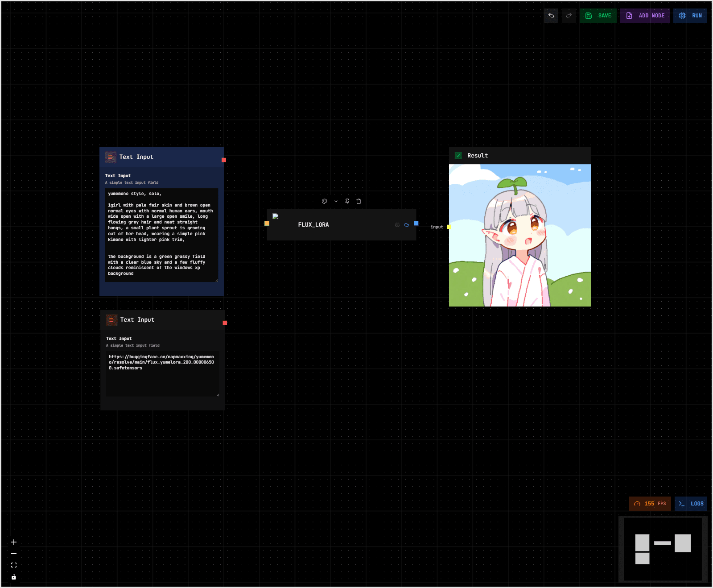Screen dimensions: 713x588
Task: Click the huggingface URL text area
Action: click(x=162, y=373)
